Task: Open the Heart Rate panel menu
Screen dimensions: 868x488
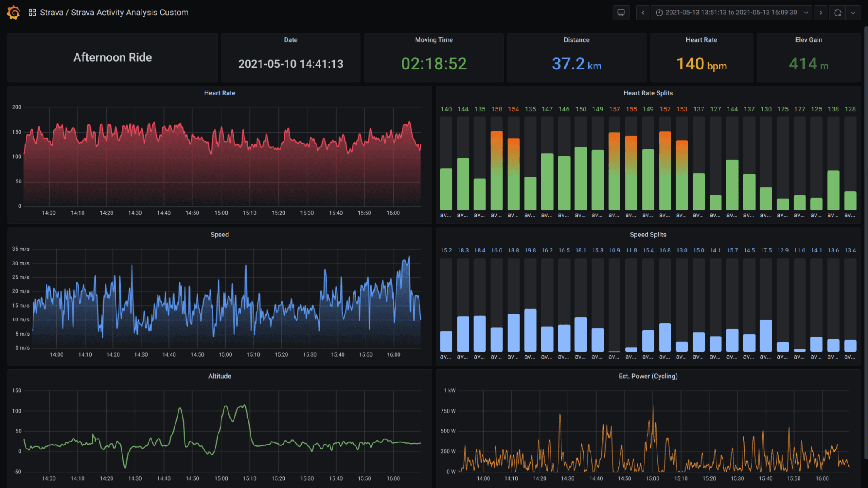Action: [x=220, y=93]
